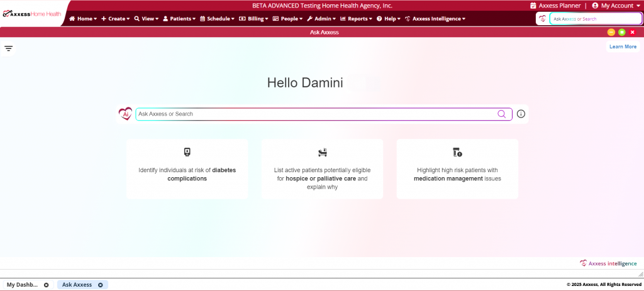Open the Help menu
Viewport: 644px width, 291px height.
[x=389, y=18]
